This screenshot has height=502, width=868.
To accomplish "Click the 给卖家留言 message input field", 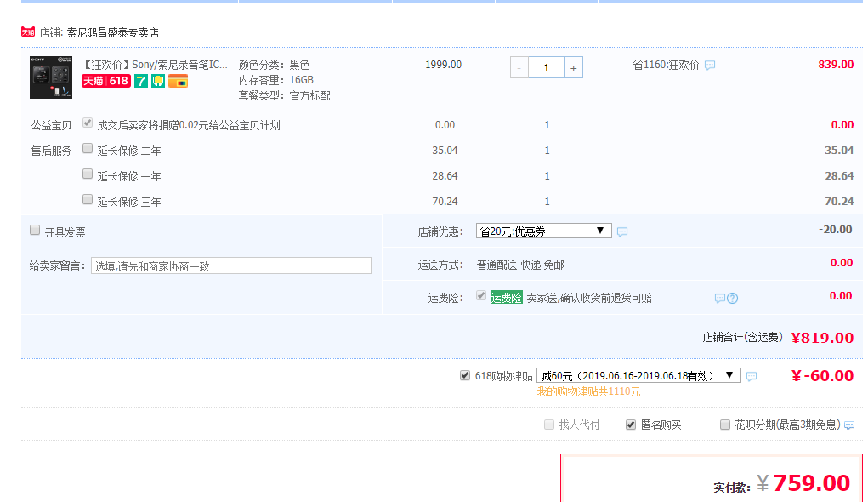I will coord(231,265).
